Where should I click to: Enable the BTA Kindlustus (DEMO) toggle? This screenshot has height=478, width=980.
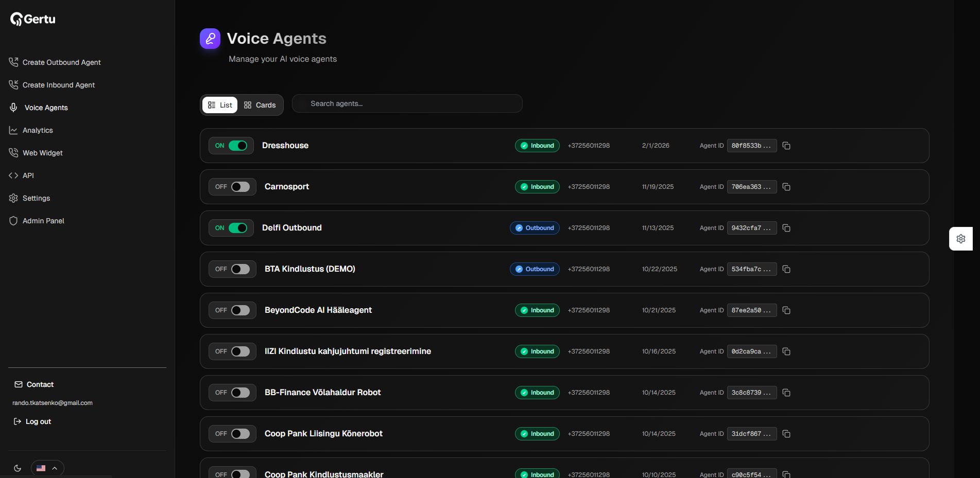(x=240, y=269)
